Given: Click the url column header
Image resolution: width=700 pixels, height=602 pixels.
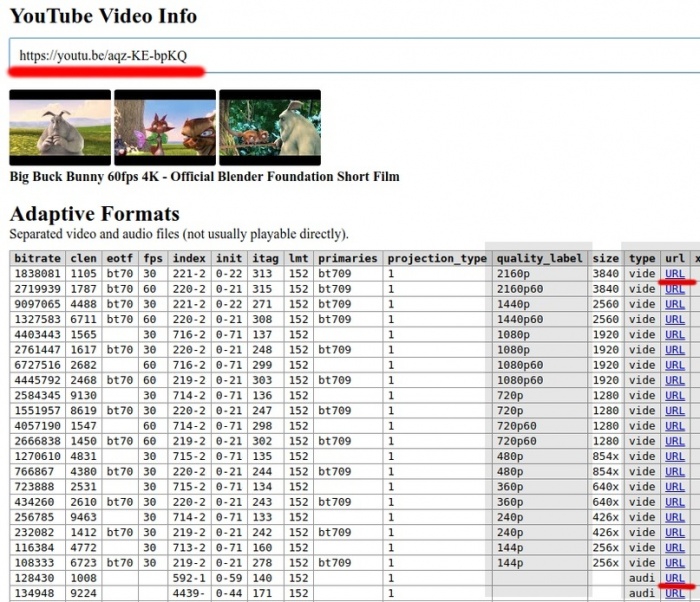Looking at the screenshot, I should 675,258.
